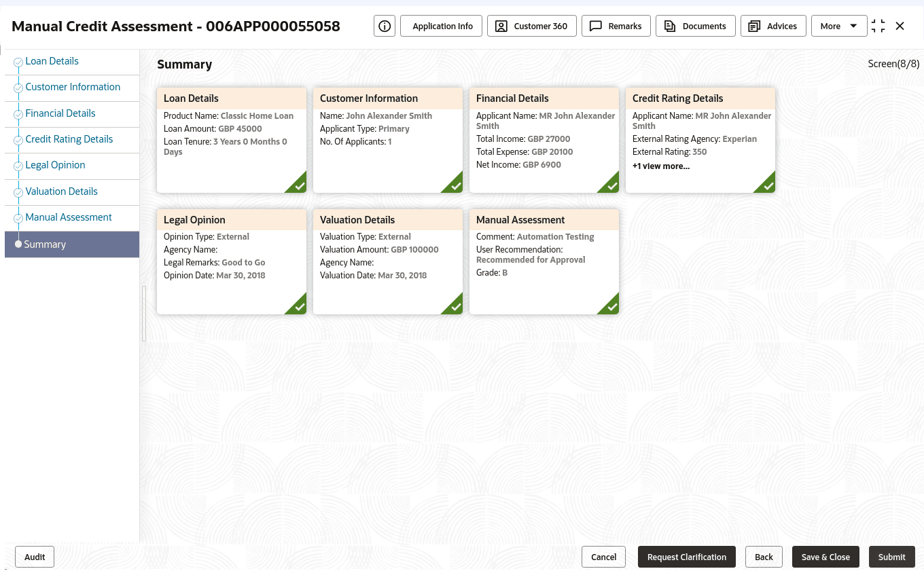Open the Financial Details summary card header
Image resolution: width=924 pixels, height=571 pixels.
(544, 98)
